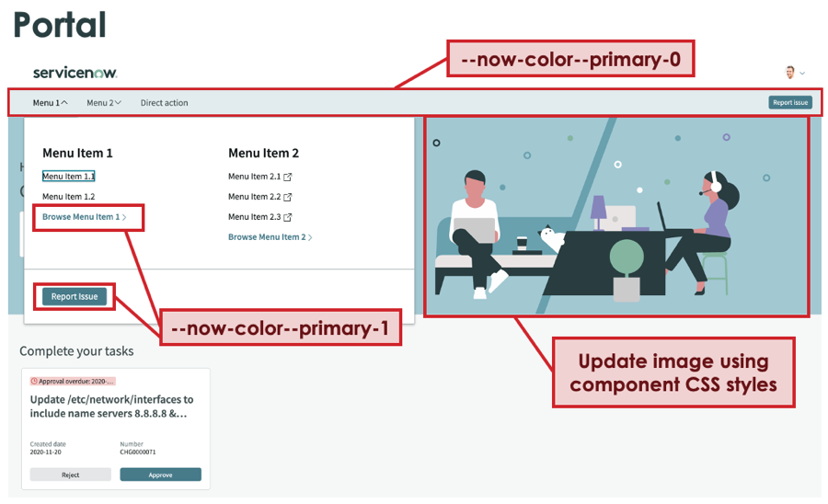Click Report Issue button in menu panel
This screenshot has width=828, height=504.
pos(75,296)
